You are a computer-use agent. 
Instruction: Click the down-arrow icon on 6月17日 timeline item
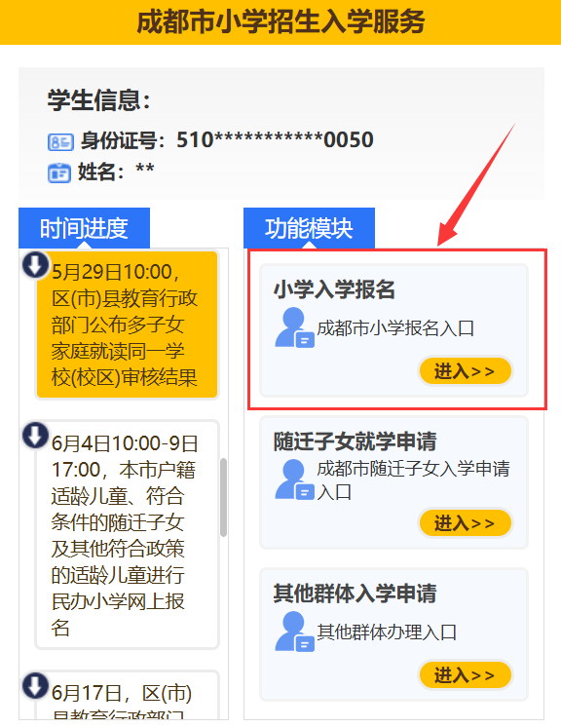pos(36,685)
